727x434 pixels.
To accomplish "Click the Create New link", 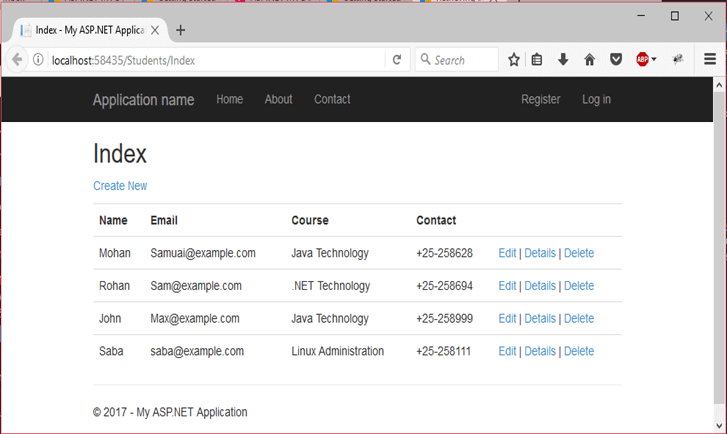I will click(x=120, y=186).
